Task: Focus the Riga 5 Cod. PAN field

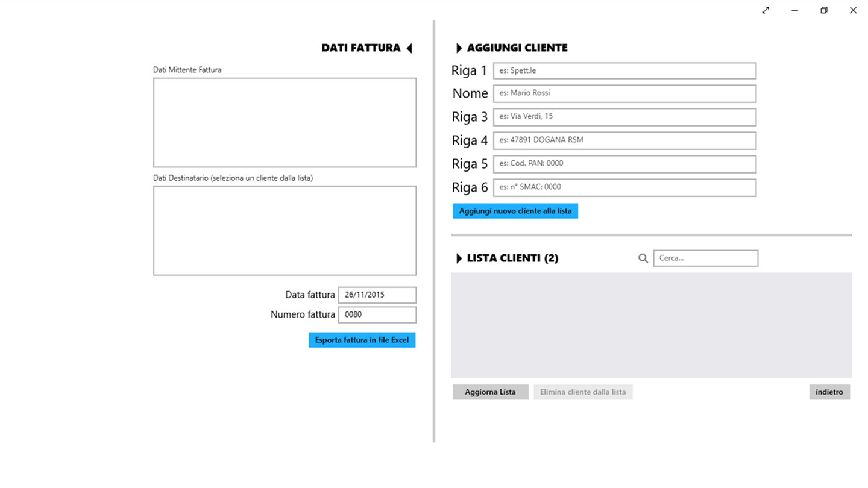Action: [624, 164]
